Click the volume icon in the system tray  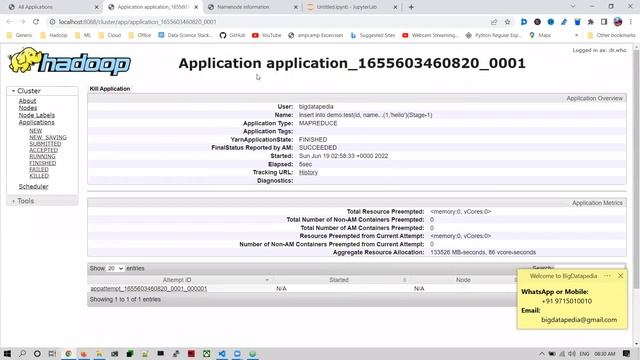pyautogui.click(x=572, y=353)
